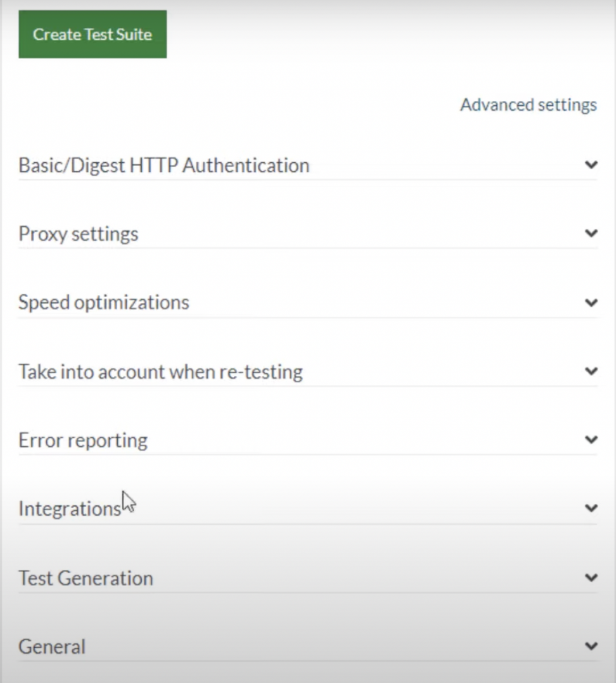Select the Basic/Digest HTTP Authentication heading
This screenshot has width=616, height=683.
(164, 165)
